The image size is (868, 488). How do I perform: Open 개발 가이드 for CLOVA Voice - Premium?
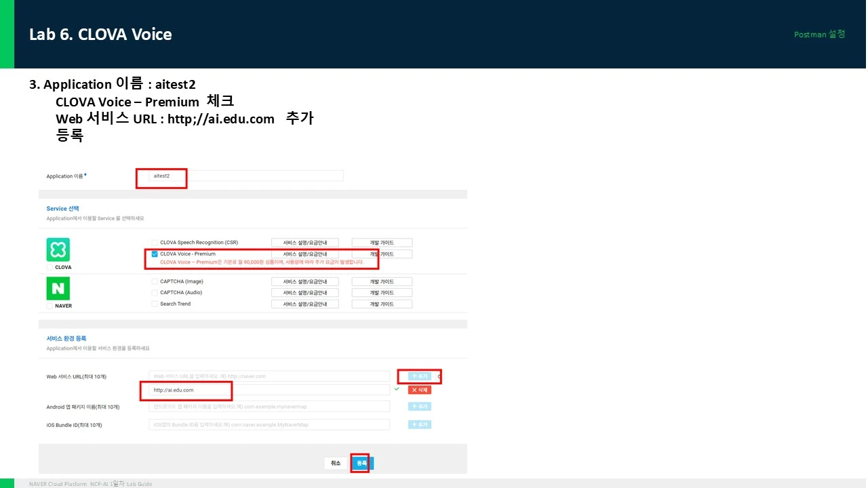click(382, 254)
